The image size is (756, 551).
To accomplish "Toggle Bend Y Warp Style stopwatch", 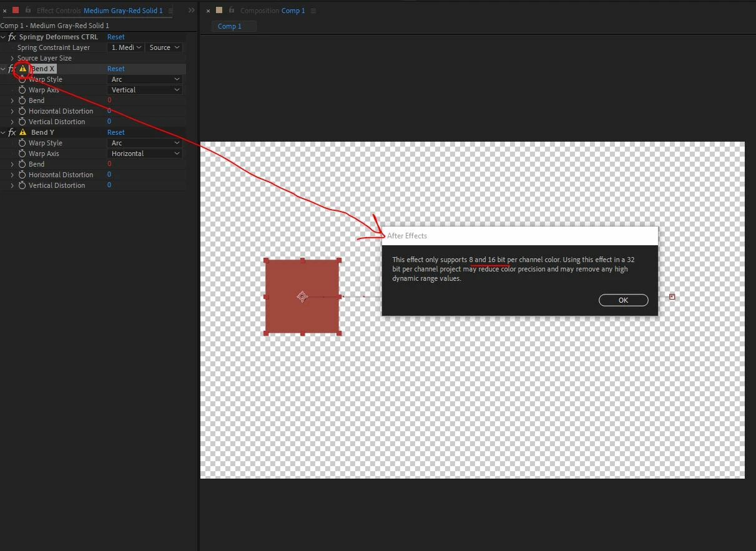I will (x=22, y=143).
